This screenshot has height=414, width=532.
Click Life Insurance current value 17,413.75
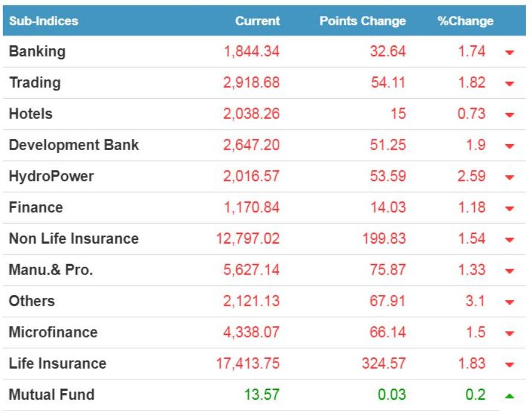247,363
